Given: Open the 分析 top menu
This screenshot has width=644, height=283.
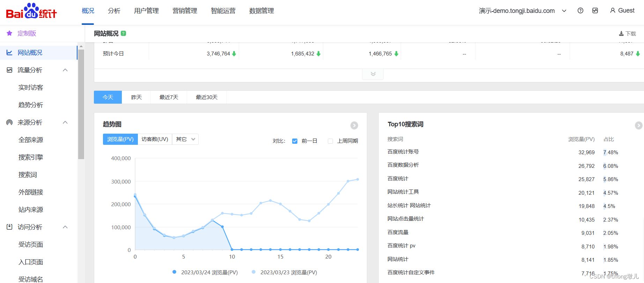Looking at the screenshot, I should coord(114,11).
